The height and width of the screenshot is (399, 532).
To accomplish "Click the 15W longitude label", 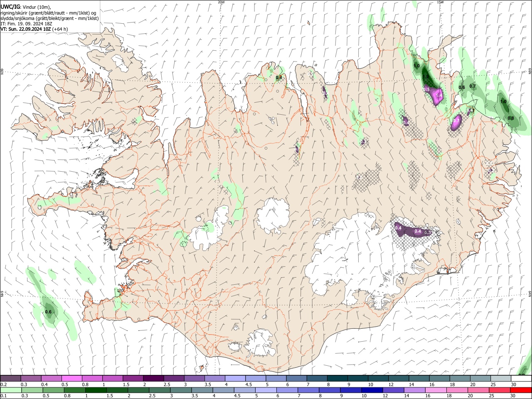I will point(440,2).
